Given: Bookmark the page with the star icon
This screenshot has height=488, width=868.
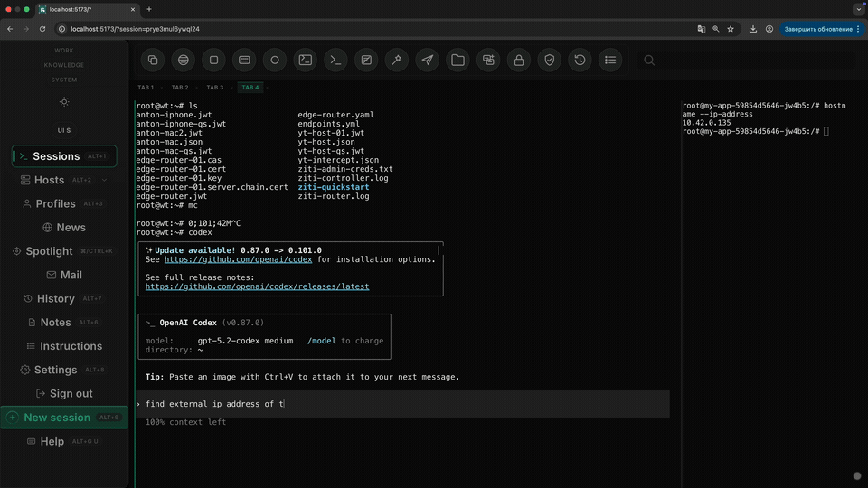Looking at the screenshot, I should click(x=731, y=29).
